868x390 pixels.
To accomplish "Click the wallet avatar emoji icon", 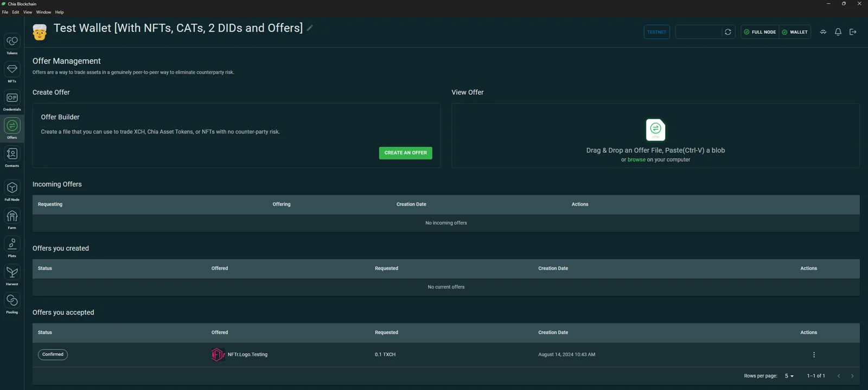I will (x=40, y=32).
